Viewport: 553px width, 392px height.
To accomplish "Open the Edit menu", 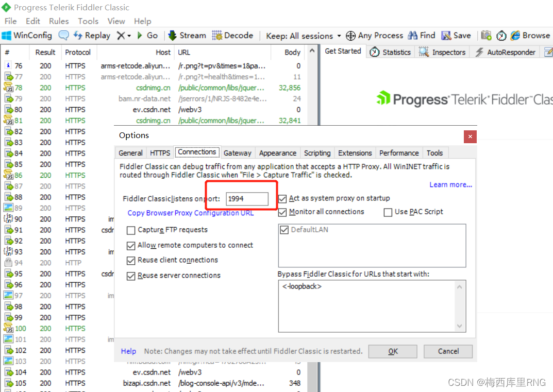I will click(x=33, y=21).
